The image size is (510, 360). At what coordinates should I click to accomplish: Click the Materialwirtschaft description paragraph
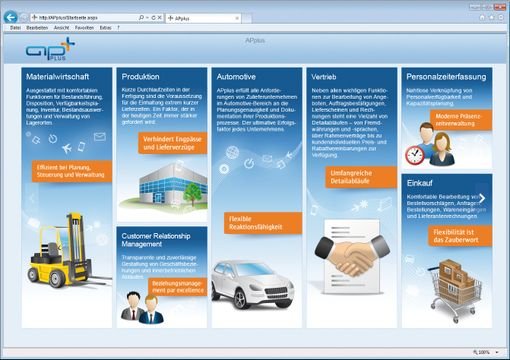click(65, 106)
